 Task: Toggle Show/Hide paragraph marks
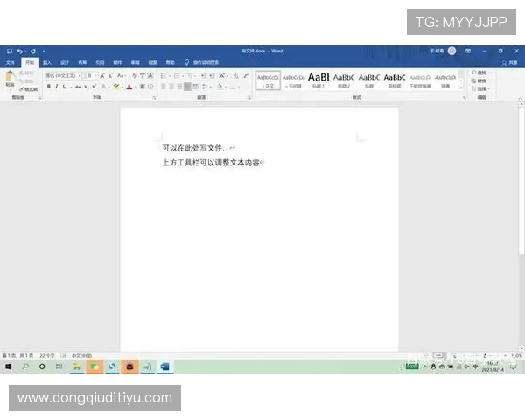(246, 76)
